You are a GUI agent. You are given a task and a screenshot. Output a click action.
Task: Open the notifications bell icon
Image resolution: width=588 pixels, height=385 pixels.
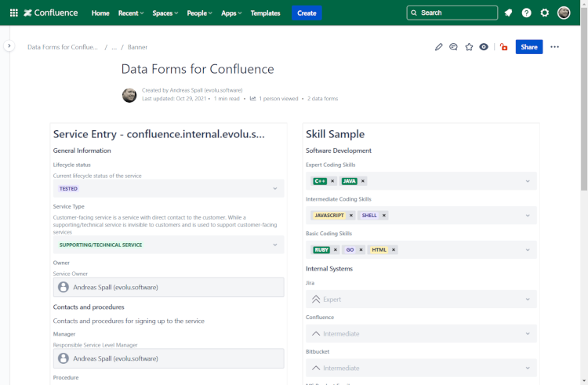[x=508, y=13]
